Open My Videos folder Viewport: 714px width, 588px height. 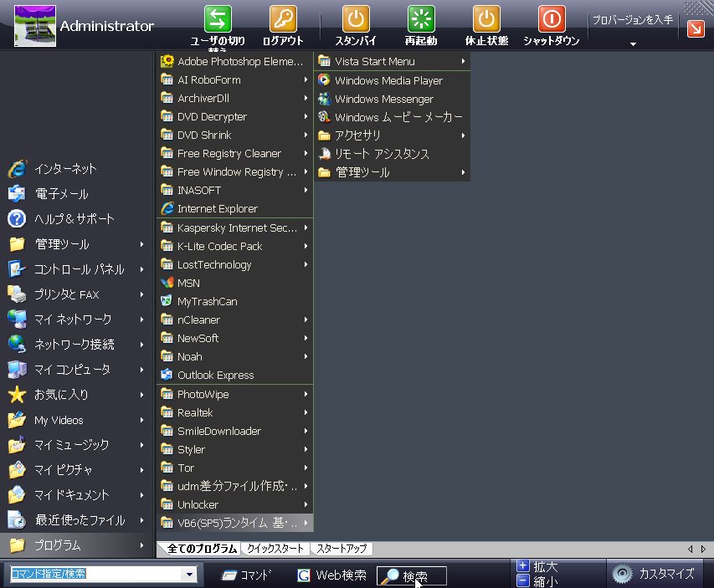point(76,420)
